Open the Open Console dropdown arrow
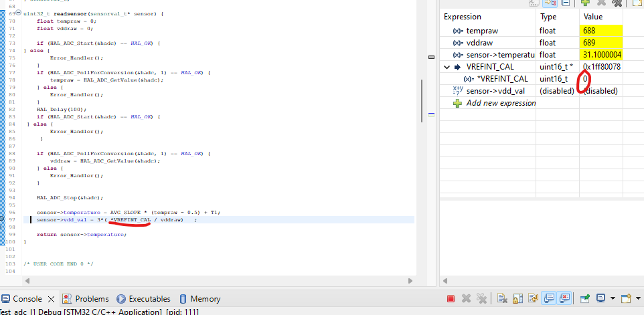This screenshot has height=315, width=644. point(638,298)
